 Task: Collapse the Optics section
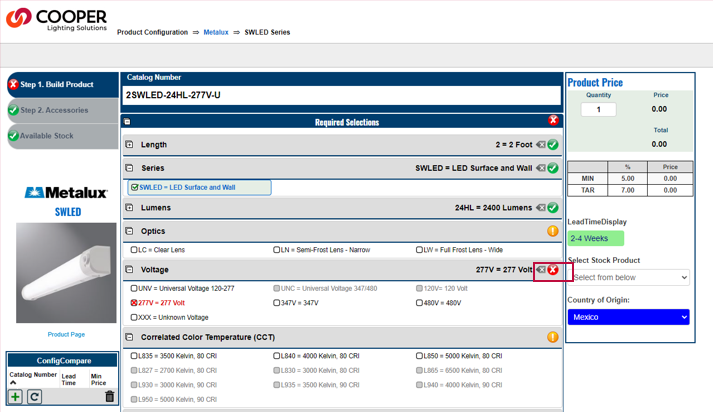click(129, 231)
